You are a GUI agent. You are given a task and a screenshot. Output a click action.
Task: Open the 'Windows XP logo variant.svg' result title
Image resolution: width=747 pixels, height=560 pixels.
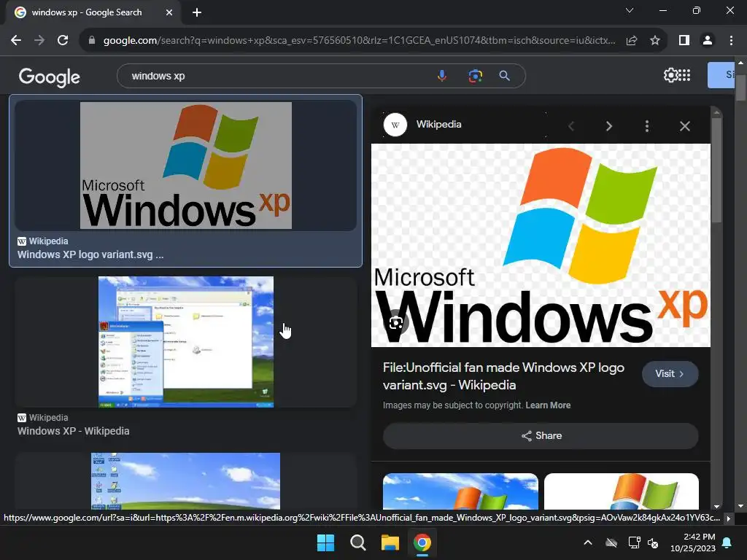(90, 254)
